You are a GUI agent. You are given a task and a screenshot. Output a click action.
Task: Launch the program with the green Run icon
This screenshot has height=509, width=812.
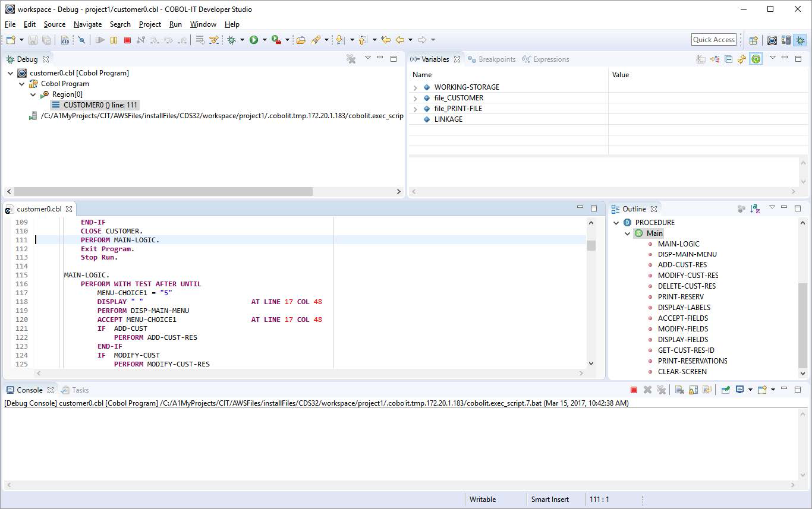(254, 40)
